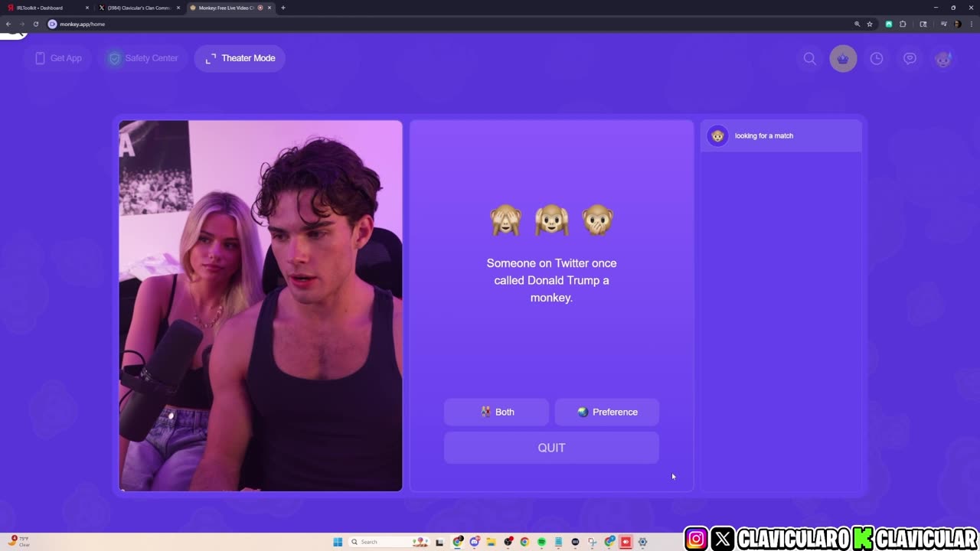Open the Windows Start menu
This screenshot has width=980, height=551.
pyautogui.click(x=338, y=542)
